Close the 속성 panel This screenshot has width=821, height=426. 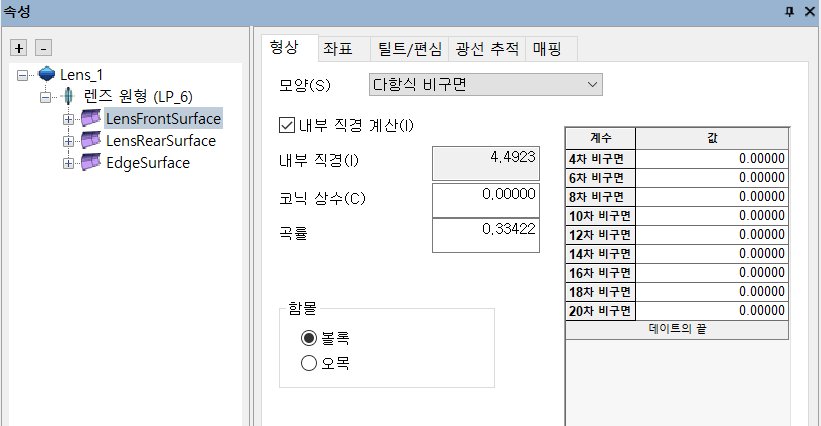click(x=809, y=12)
